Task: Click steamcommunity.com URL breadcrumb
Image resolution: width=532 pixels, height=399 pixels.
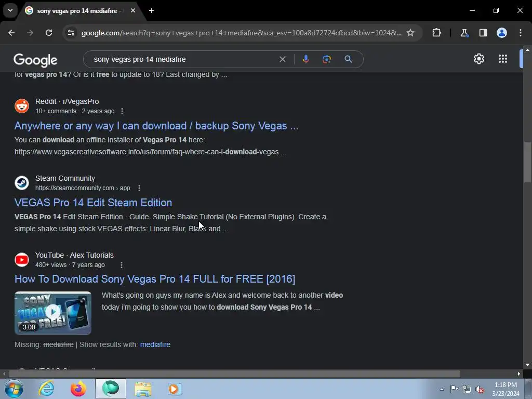Action: 83,188
